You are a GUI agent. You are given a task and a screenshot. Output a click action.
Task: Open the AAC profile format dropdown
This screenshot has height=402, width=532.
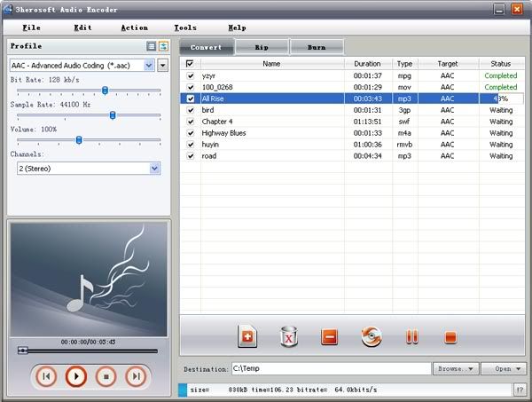pyautogui.click(x=148, y=65)
